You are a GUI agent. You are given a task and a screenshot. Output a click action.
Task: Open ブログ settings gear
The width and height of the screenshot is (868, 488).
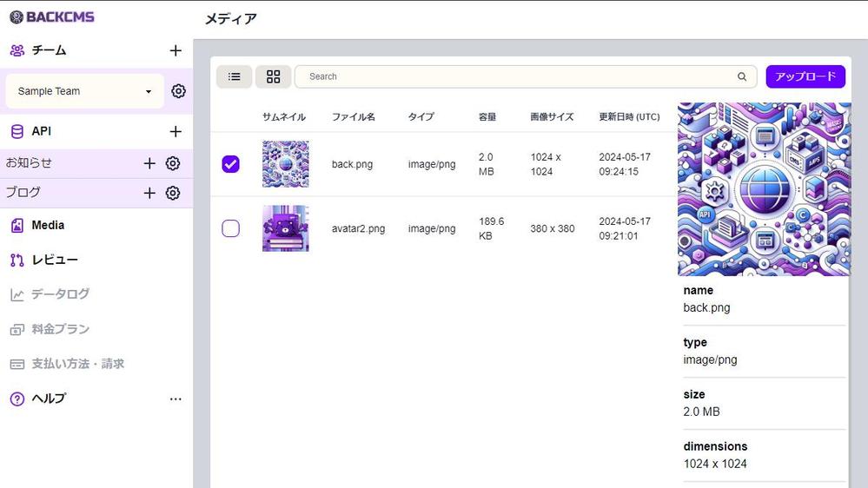[173, 193]
